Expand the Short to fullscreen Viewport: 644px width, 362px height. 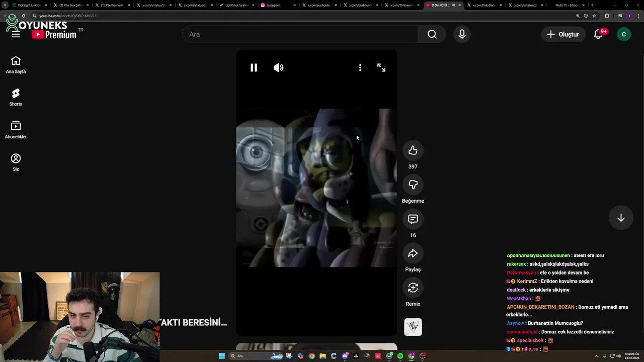click(381, 67)
